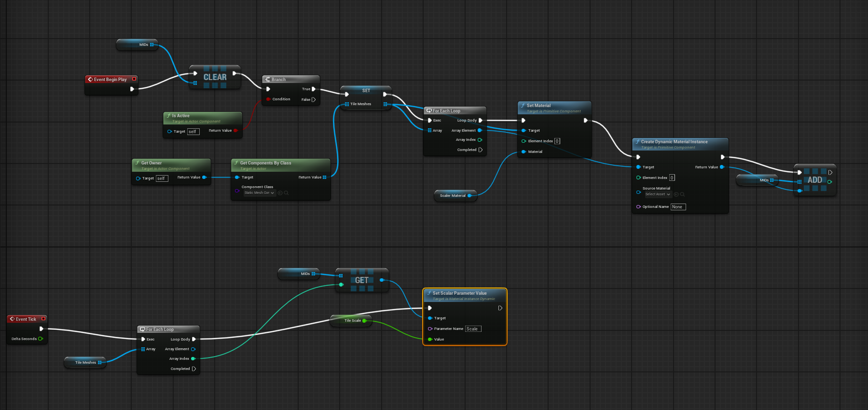Click the Event Tick red delegate pin

tap(43, 319)
